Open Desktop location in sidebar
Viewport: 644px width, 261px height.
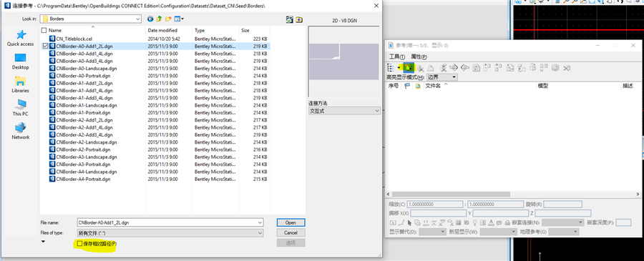[21, 61]
